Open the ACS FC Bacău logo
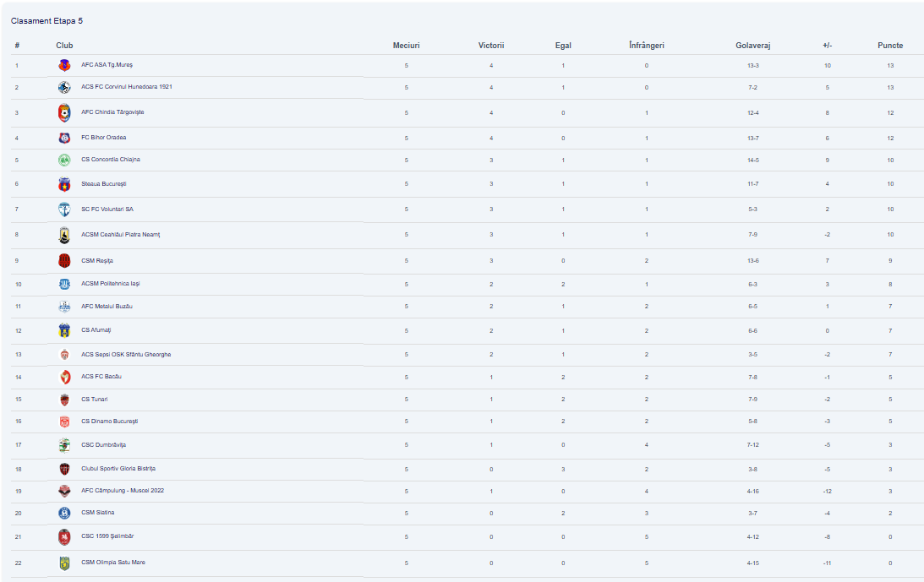924x582 pixels. coord(64,377)
